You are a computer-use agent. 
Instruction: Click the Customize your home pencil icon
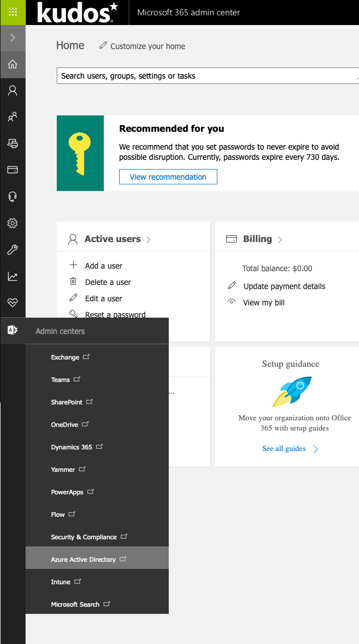(x=103, y=45)
